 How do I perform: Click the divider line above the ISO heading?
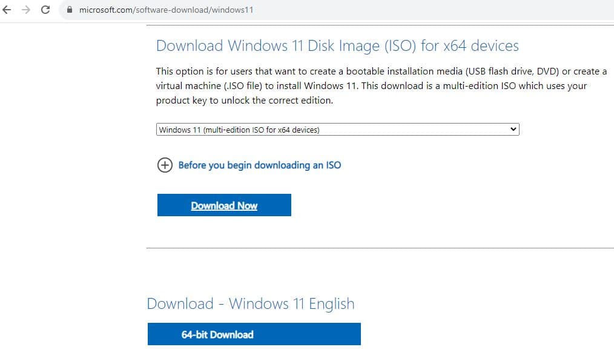coord(380,25)
